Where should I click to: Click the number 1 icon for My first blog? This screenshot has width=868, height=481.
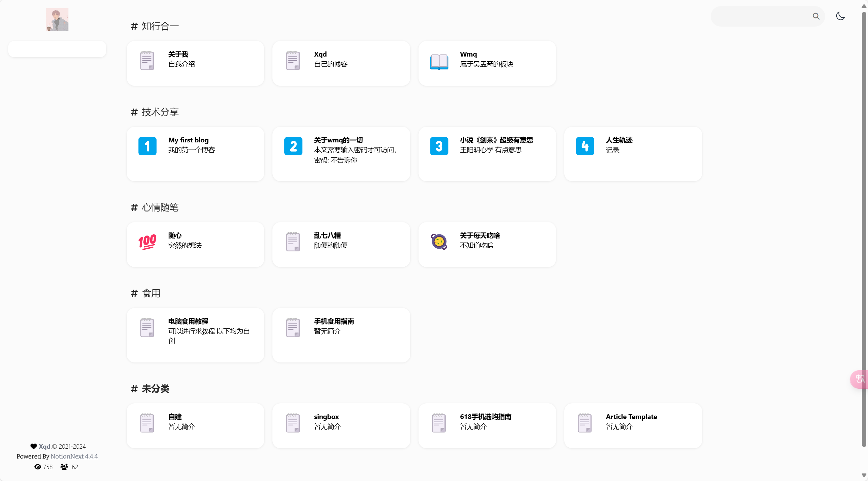coord(147,146)
